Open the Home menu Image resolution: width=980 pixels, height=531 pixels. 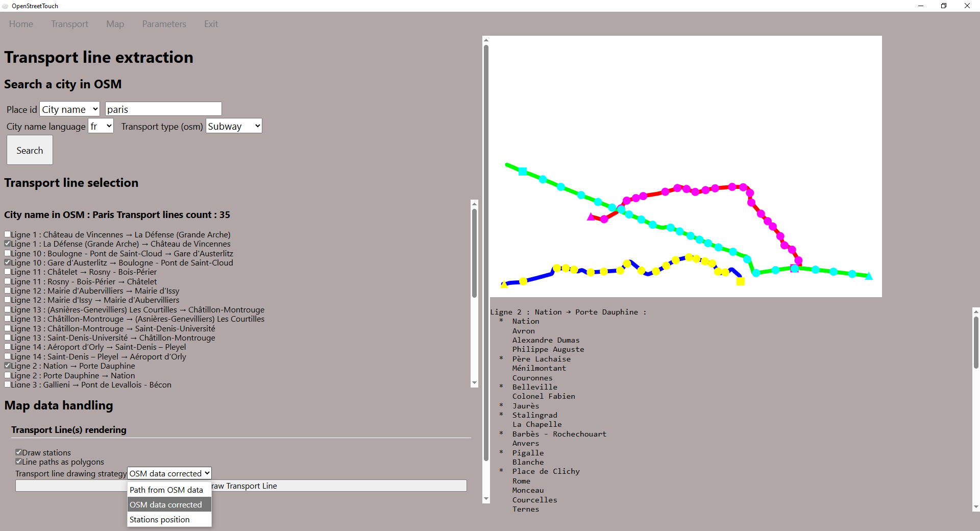click(21, 24)
